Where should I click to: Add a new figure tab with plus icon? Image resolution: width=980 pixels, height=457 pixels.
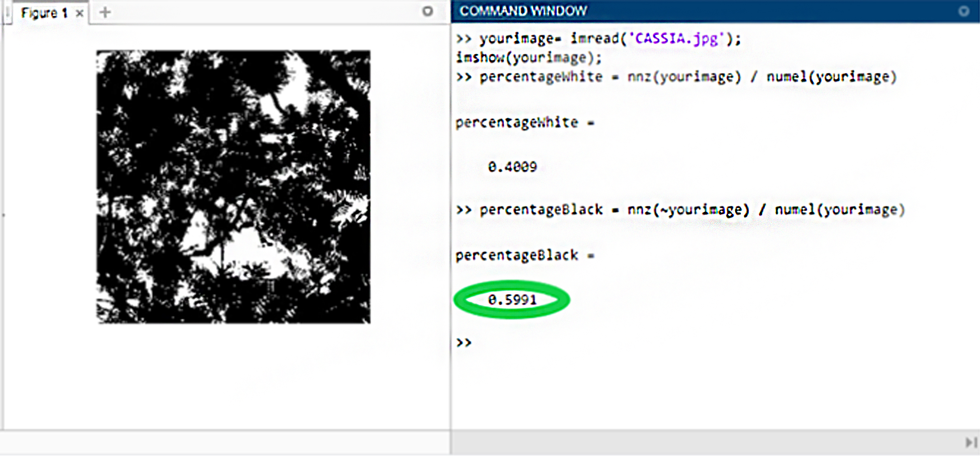105,12
